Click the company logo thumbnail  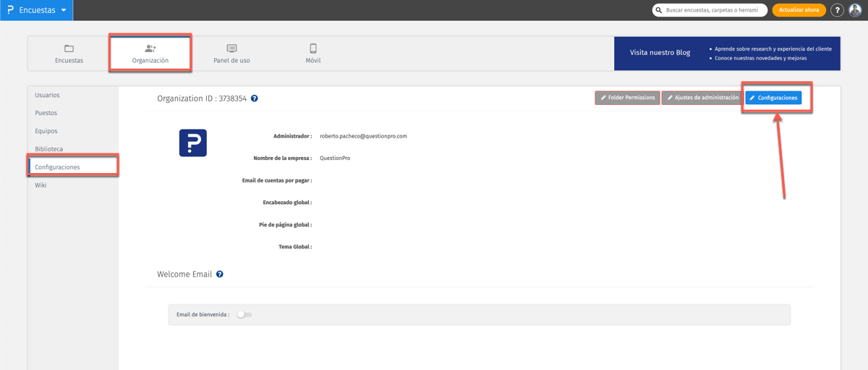(193, 143)
